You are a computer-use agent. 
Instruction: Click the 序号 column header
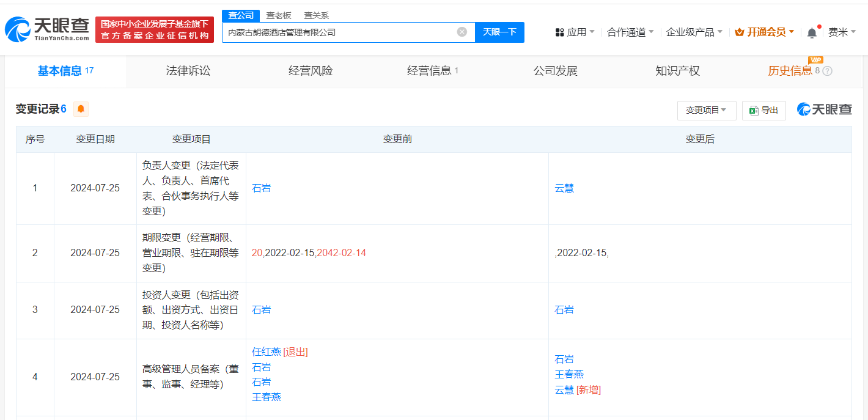click(x=35, y=139)
